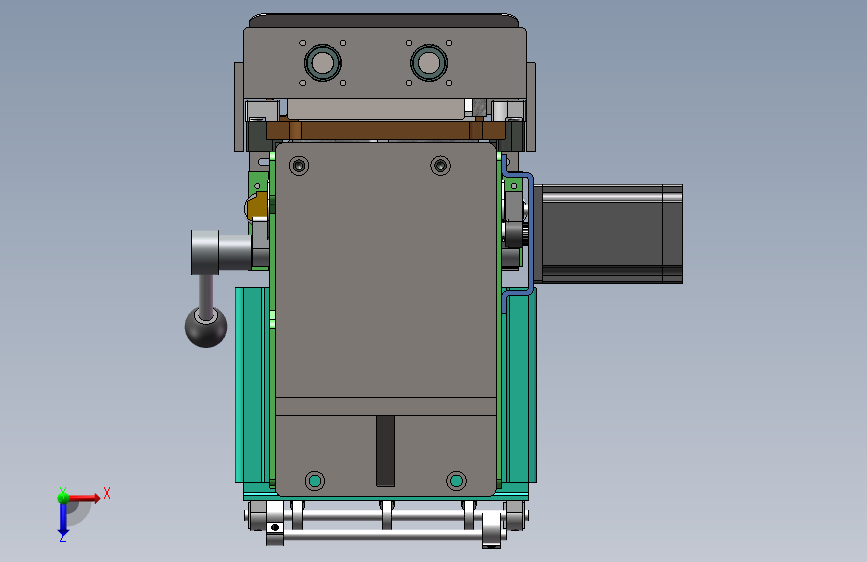Select the upper-left hex screw on the grey cover

pyautogui.click(x=299, y=165)
